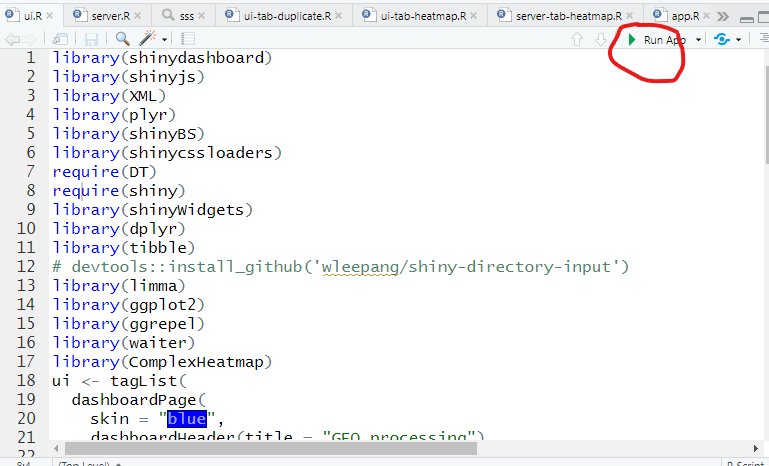
Task: Click R file icon on server.R tab
Action: tap(80, 15)
